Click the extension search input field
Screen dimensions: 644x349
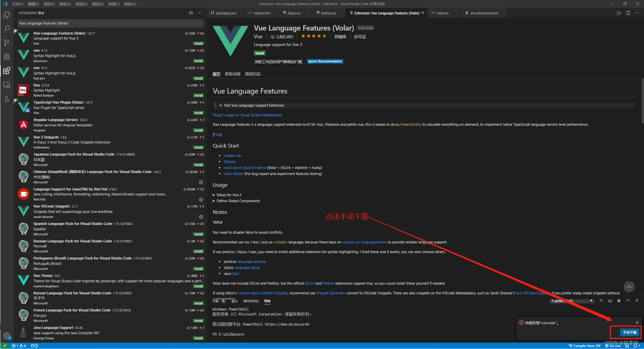click(x=111, y=23)
